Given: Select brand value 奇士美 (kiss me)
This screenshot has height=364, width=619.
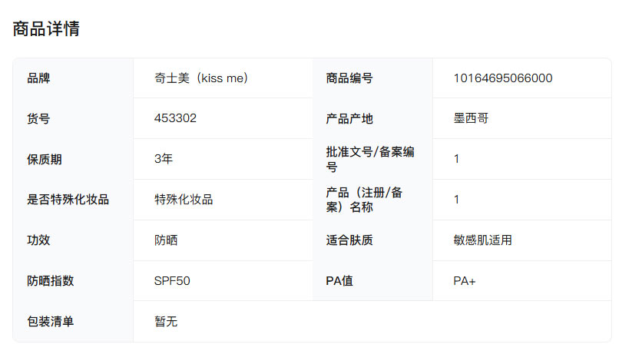Looking at the screenshot, I should [x=200, y=78].
